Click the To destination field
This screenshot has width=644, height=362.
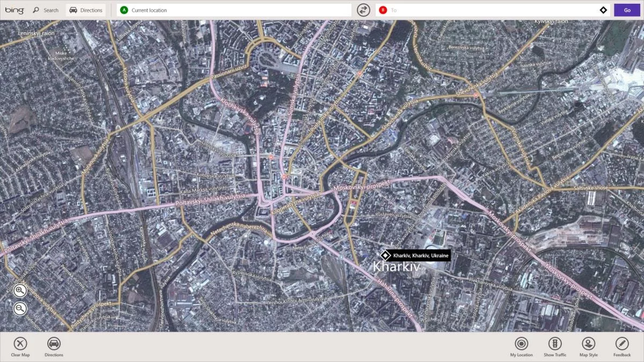pyautogui.click(x=491, y=10)
